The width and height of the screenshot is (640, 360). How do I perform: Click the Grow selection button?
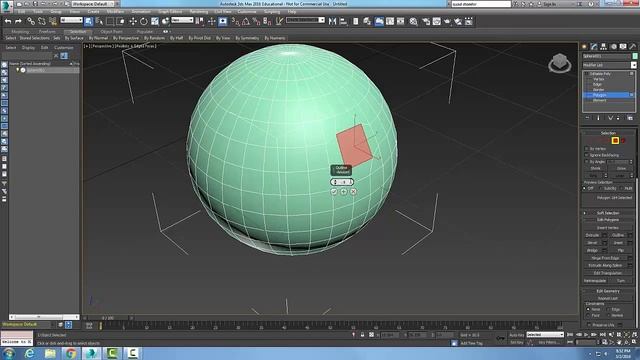point(622,168)
